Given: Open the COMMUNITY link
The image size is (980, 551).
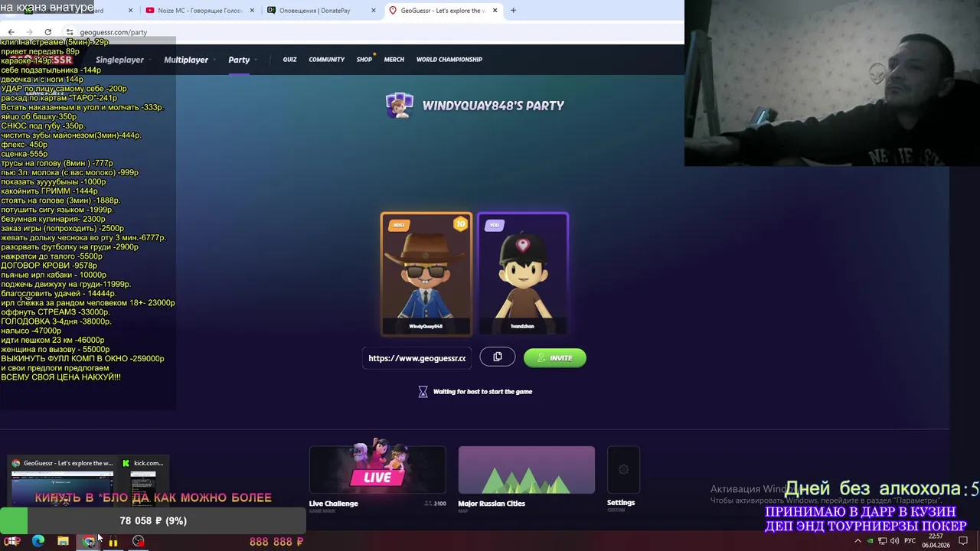Looking at the screenshot, I should (x=327, y=60).
